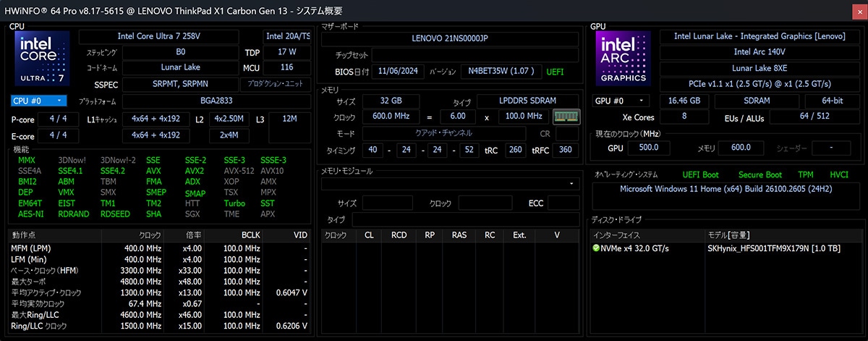Viewport: 868px width, 341px height.
Task: Click the プロダクション・ユニット field
Action: click(276, 83)
